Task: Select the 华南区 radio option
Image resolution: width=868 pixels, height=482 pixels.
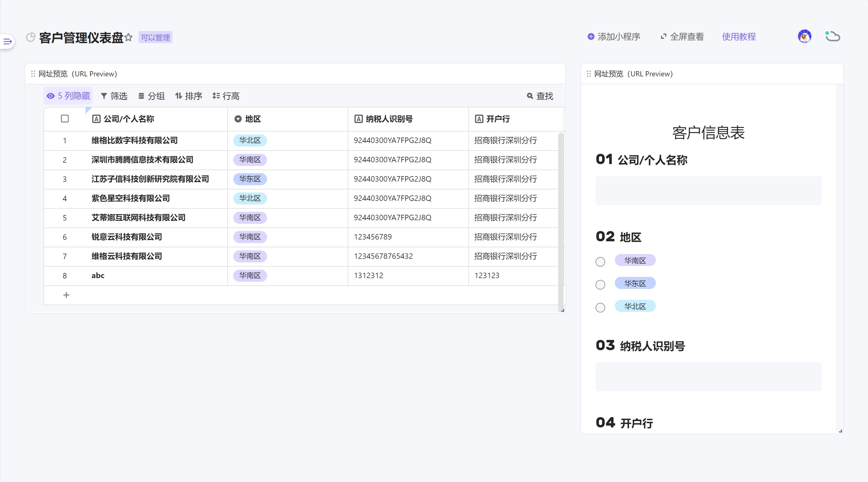Action: pyautogui.click(x=600, y=262)
